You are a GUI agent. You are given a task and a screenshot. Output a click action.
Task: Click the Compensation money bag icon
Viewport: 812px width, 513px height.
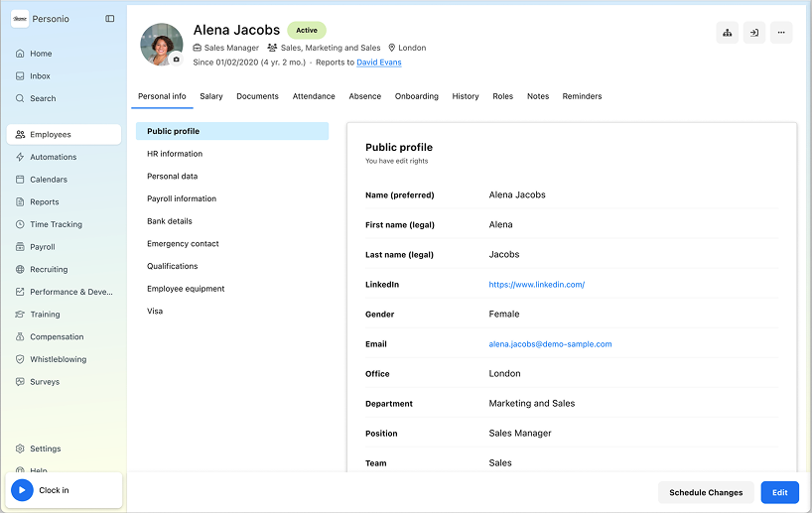[x=20, y=337]
